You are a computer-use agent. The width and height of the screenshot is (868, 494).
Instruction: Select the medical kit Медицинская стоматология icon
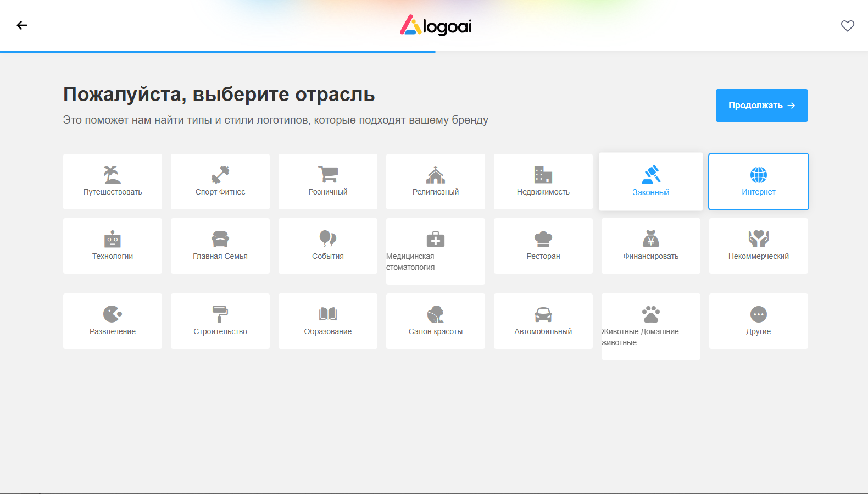pyautogui.click(x=436, y=239)
